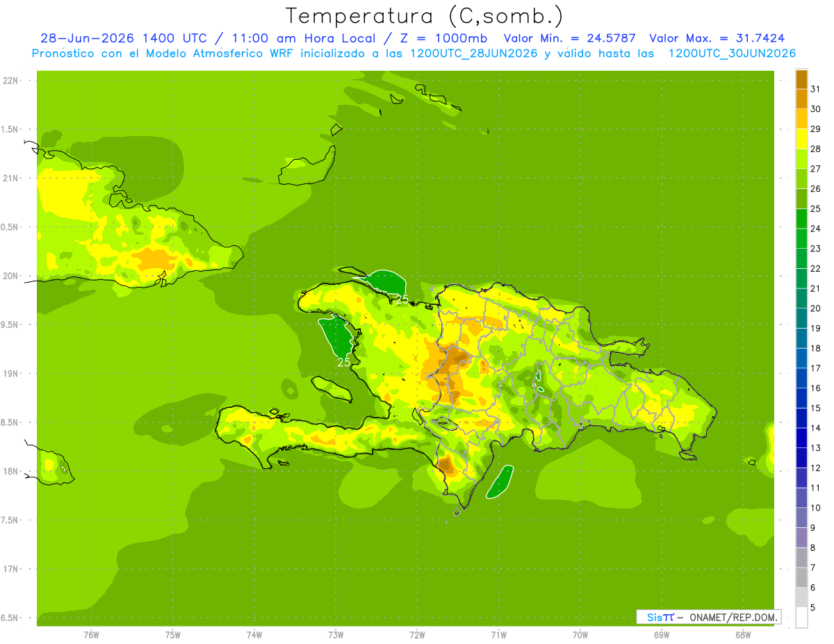The height and width of the screenshot is (644, 834).
Task: Click the "30" label on the color scale
Action: [x=815, y=109]
